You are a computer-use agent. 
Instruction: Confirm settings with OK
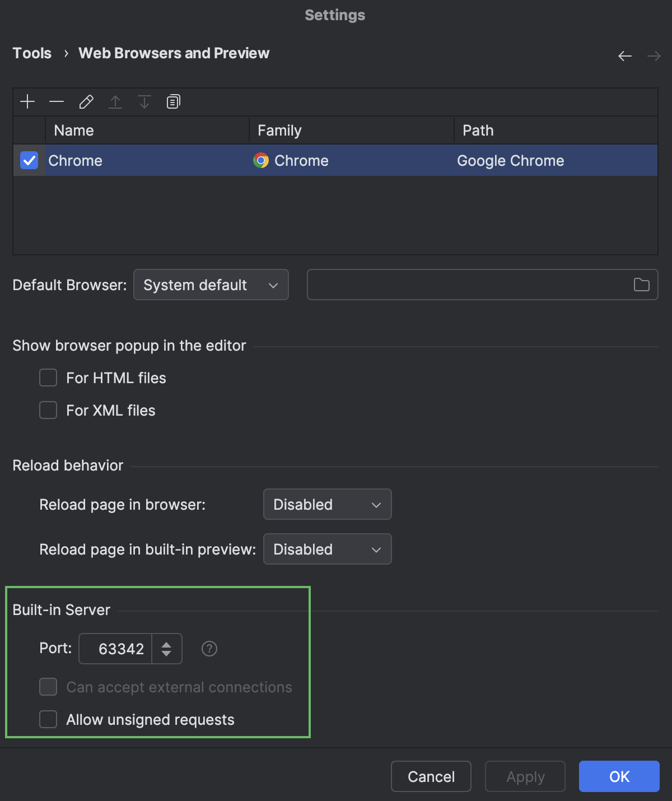tap(619, 776)
